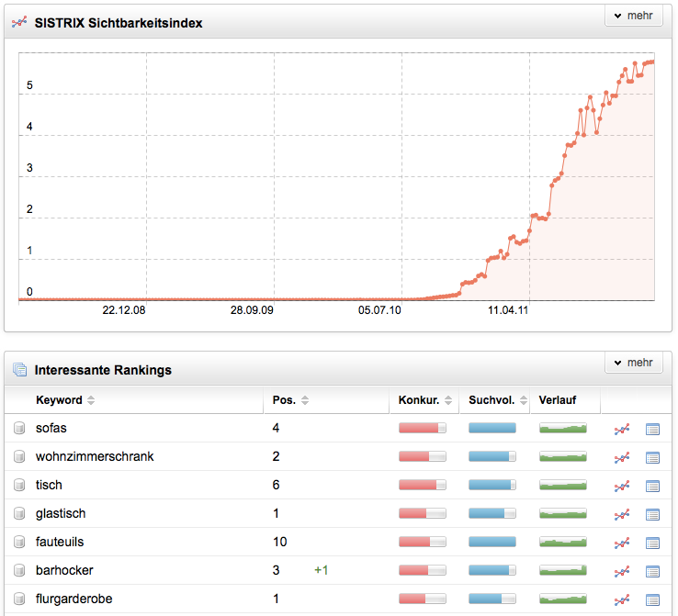678x616 pixels.
Task: Click the glastisch keyword
Action: [x=61, y=513]
